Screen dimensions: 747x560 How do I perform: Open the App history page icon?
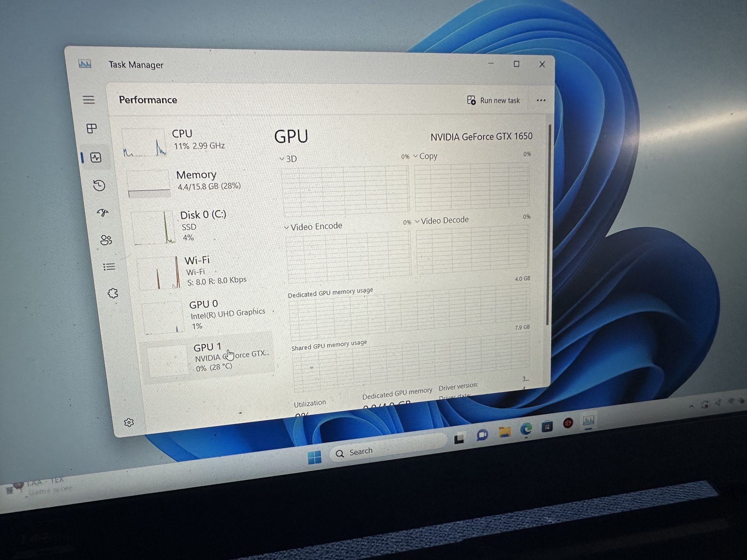point(99,185)
